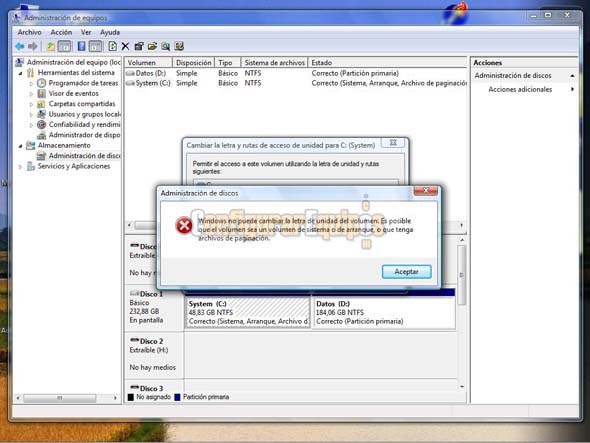Select the Datos (D:) partition block
Image resolution: width=590 pixels, height=443 pixels.
pyautogui.click(x=384, y=312)
